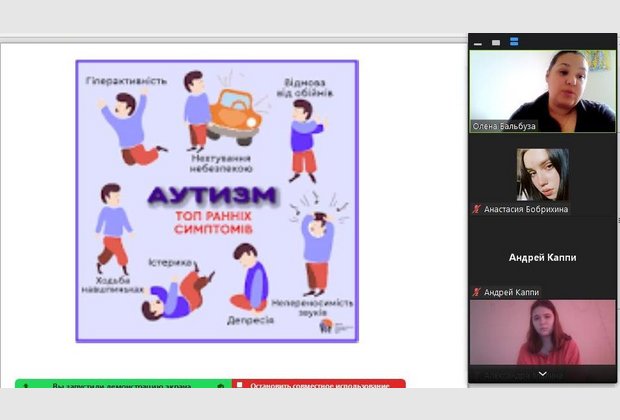Select Анастасия Бобрихина profile picture tile
The image size is (620, 420).
pos(542,174)
